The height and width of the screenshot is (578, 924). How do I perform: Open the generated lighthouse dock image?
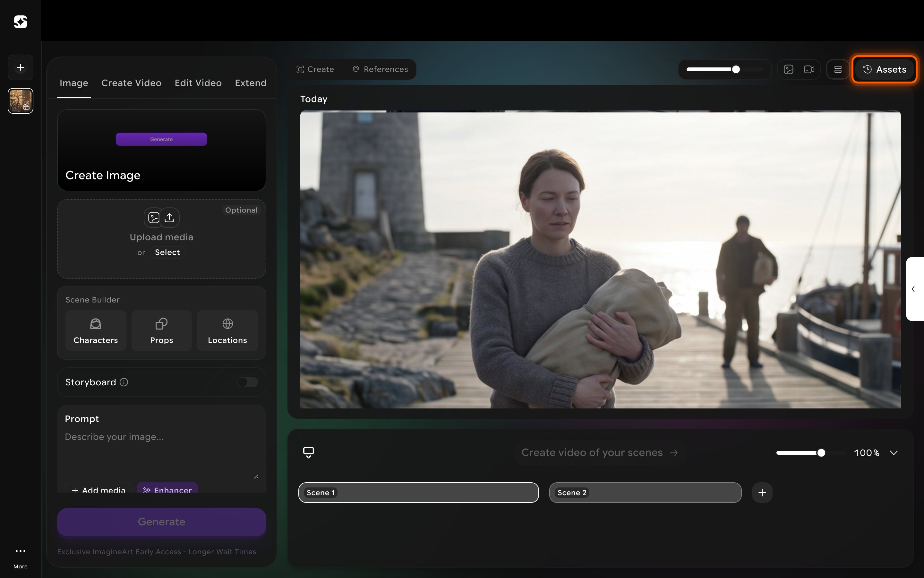[x=600, y=259]
